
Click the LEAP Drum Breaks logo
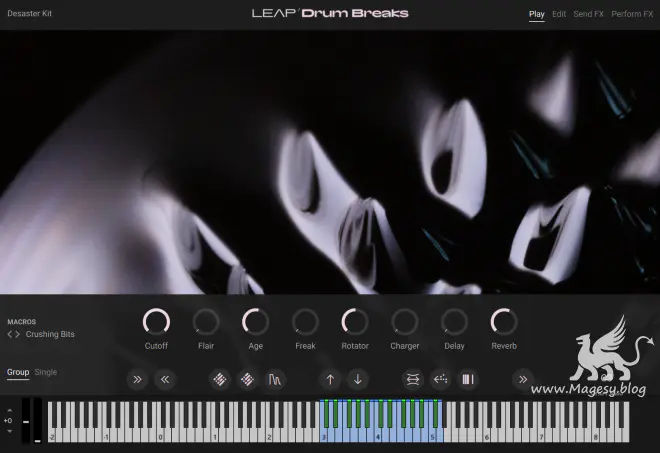coord(330,13)
